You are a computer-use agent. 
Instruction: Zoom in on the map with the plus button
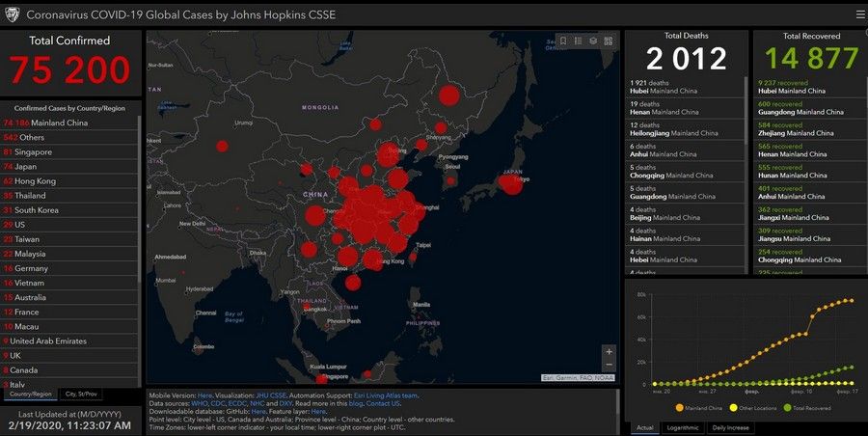tap(609, 352)
